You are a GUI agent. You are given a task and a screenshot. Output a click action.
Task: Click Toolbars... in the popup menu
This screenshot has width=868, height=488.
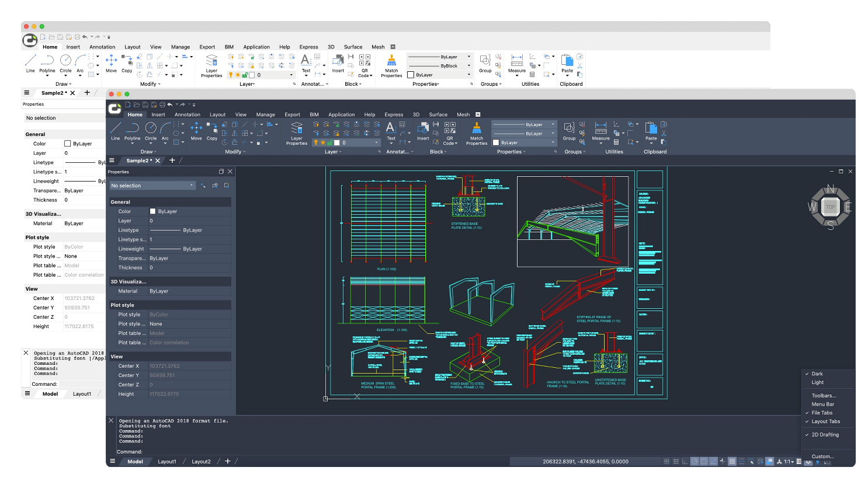(x=824, y=396)
